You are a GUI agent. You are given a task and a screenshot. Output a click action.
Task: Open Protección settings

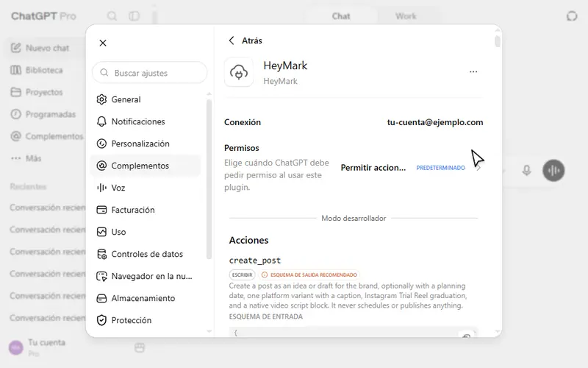click(146, 320)
